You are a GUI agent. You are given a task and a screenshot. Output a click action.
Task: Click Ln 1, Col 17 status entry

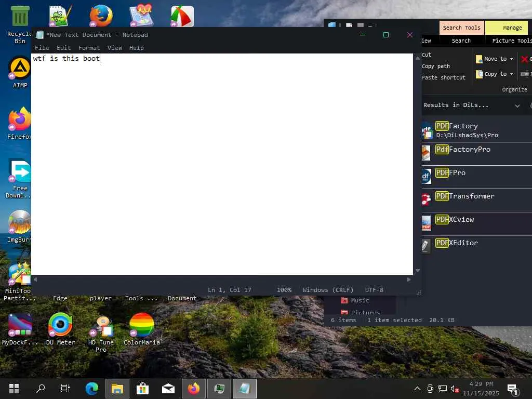click(229, 290)
